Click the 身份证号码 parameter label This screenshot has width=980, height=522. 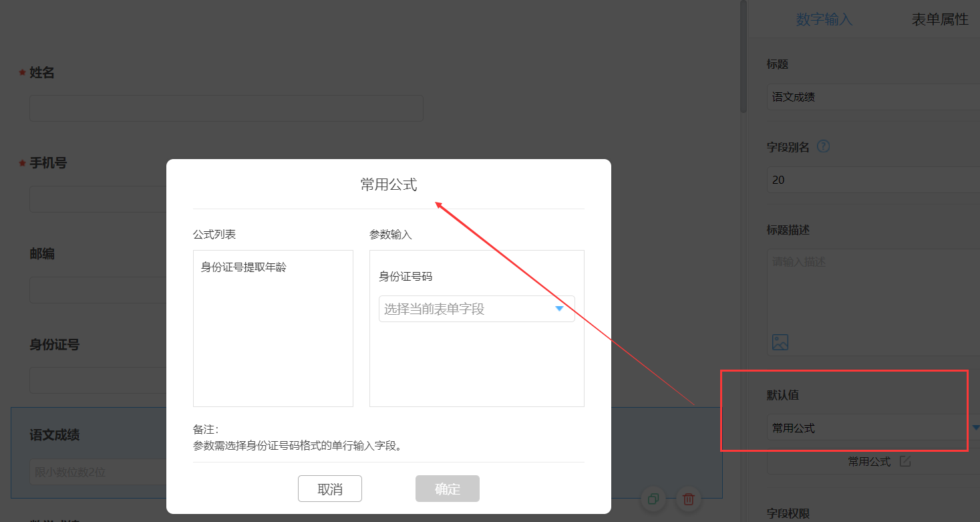(x=405, y=277)
